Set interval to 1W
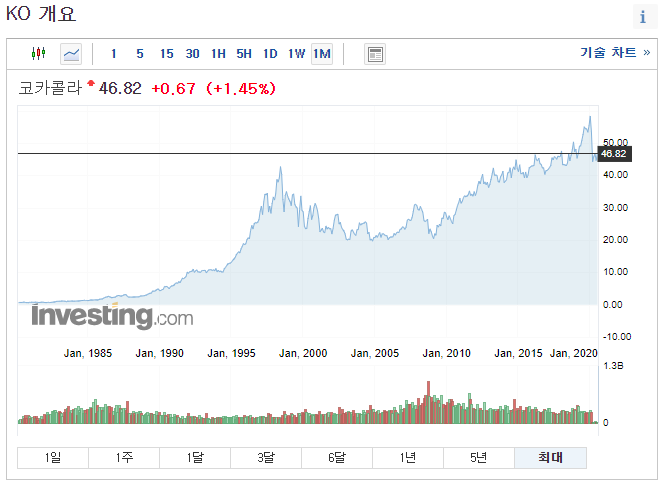662x484 pixels. 296,54
